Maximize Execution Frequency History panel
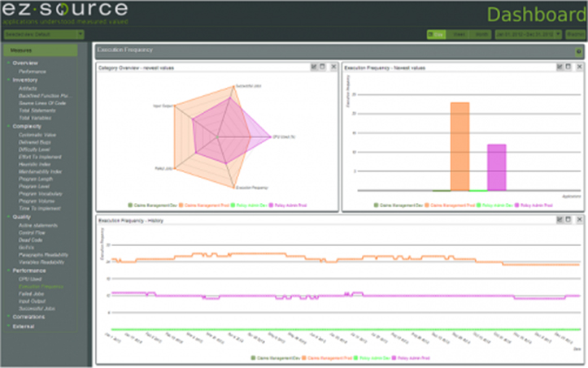The width and height of the screenshot is (588, 368). coord(568,219)
